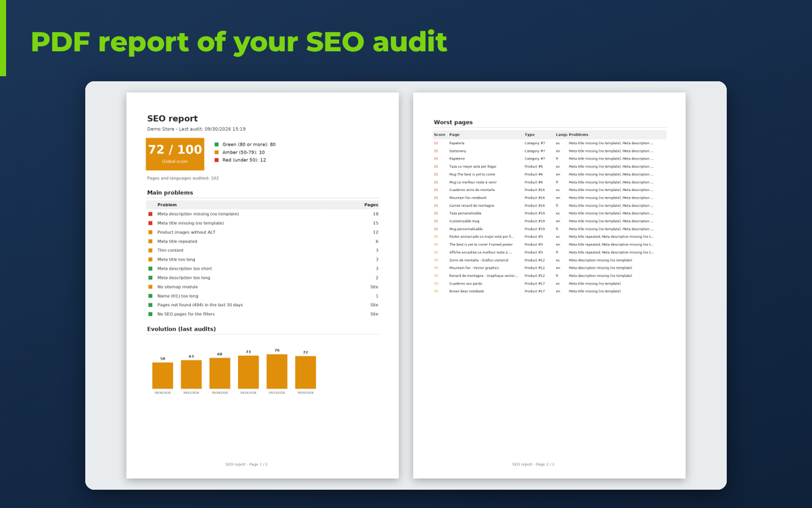Select the 'Meta title too long' problem row
The height and width of the screenshot is (508, 812).
263,259
